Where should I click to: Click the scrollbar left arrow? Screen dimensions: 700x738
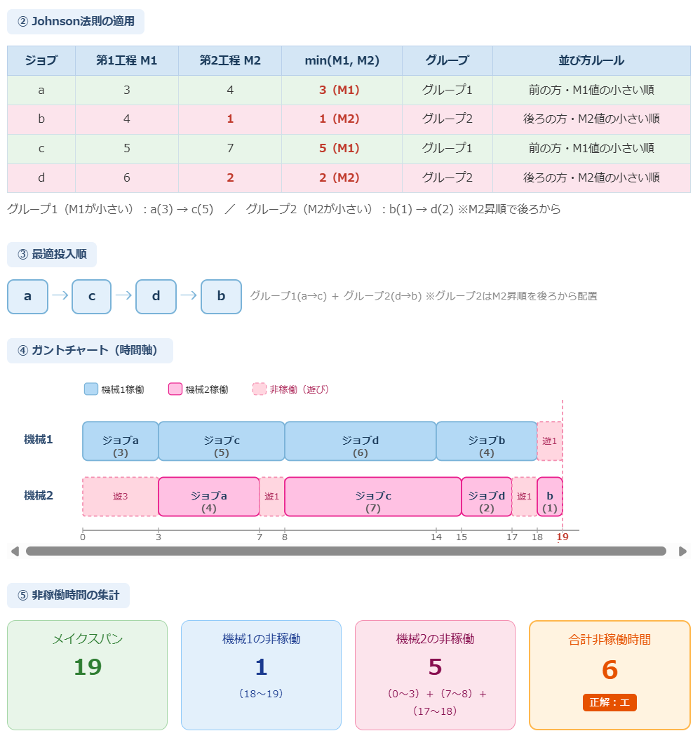(15, 551)
